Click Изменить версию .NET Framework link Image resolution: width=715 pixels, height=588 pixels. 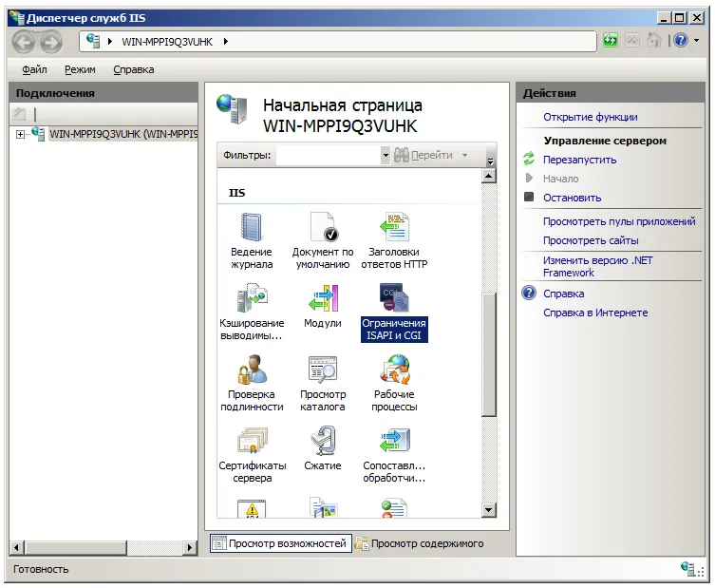click(598, 266)
